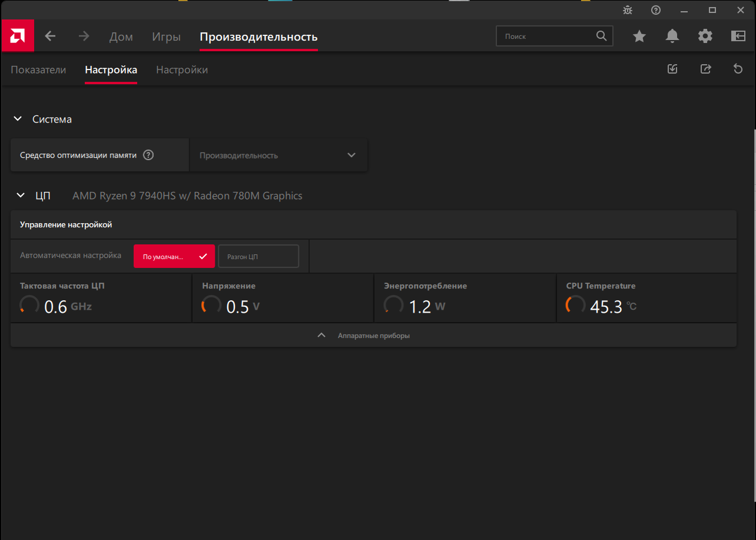Collapse the ЦП section
Viewport: 756px width, 540px height.
click(x=21, y=196)
